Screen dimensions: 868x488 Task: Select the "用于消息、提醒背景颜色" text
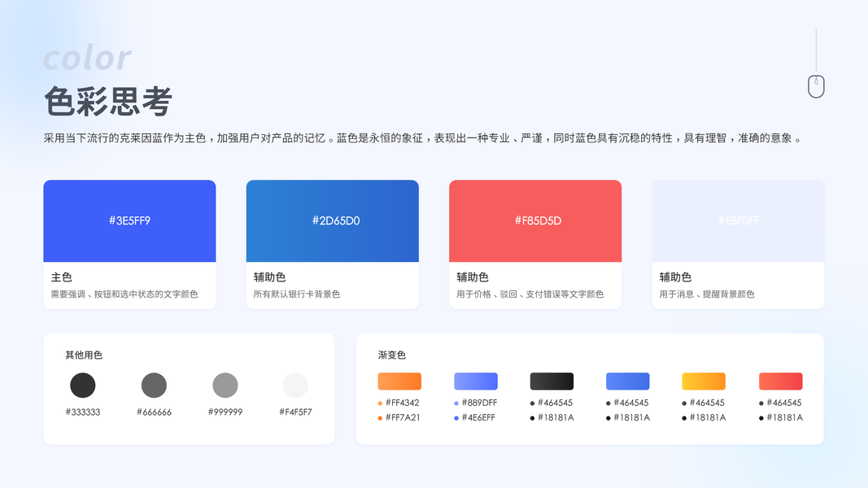point(707,294)
